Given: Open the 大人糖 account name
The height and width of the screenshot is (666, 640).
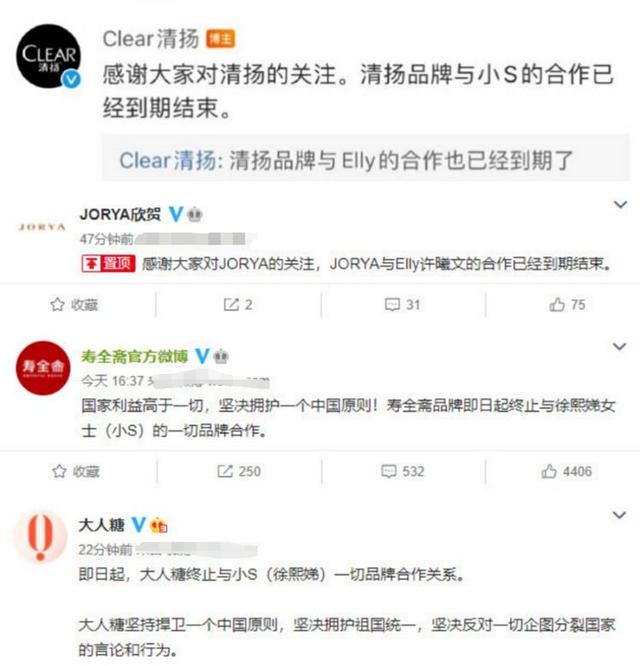Looking at the screenshot, I should (x=101, y=525).
